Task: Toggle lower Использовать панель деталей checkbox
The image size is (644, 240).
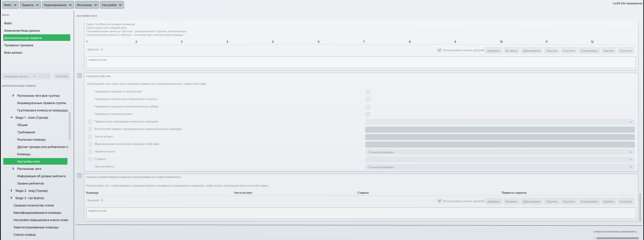Action: tap(439, 201)
